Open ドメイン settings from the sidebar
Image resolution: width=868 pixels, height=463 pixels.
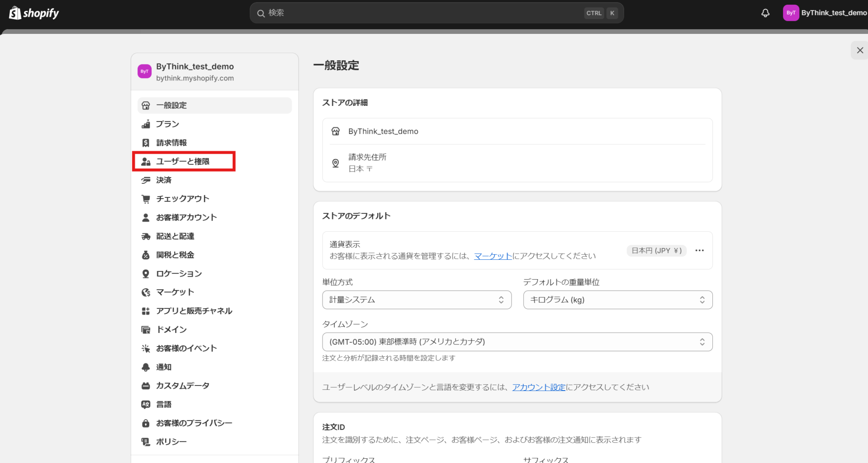170,329
